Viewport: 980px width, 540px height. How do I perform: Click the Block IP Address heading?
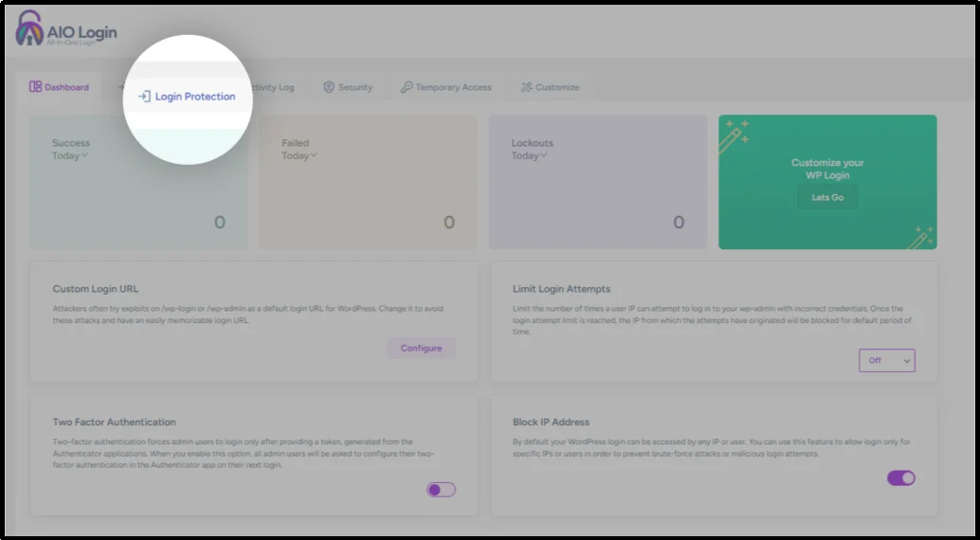551,422
